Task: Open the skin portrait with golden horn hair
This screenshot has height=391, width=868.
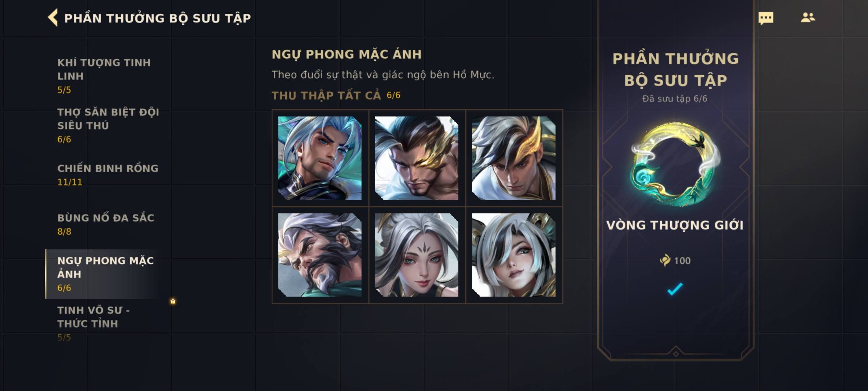Action: (x=514, y=158)
